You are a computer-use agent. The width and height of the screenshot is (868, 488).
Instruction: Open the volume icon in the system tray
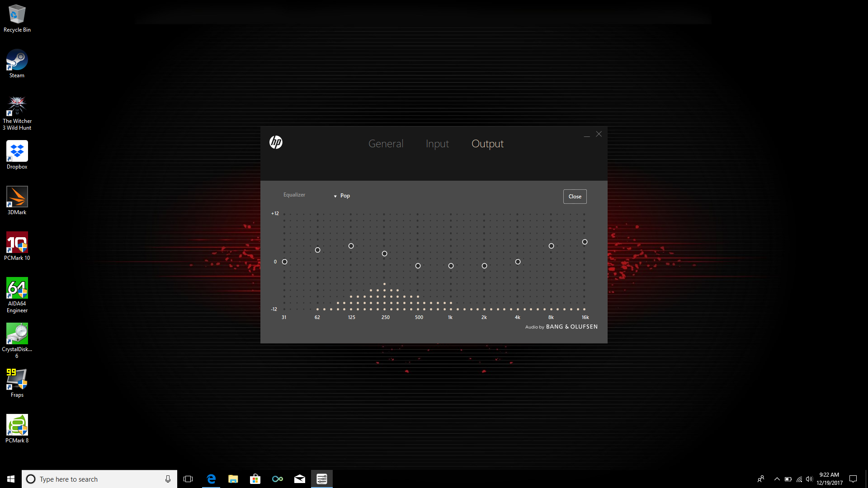pos(809,479)
